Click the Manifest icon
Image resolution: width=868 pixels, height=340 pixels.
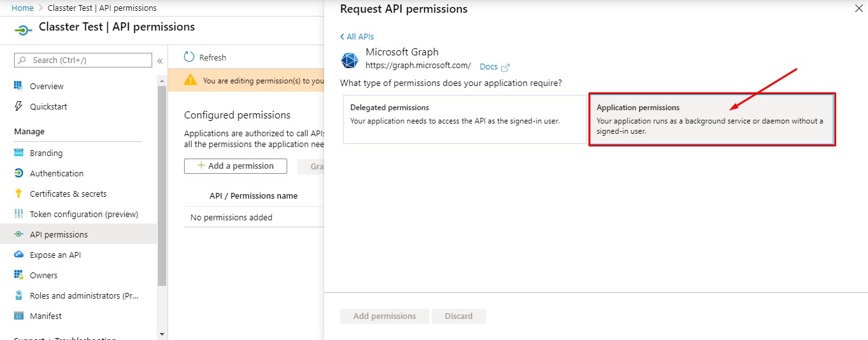point(18,316)
